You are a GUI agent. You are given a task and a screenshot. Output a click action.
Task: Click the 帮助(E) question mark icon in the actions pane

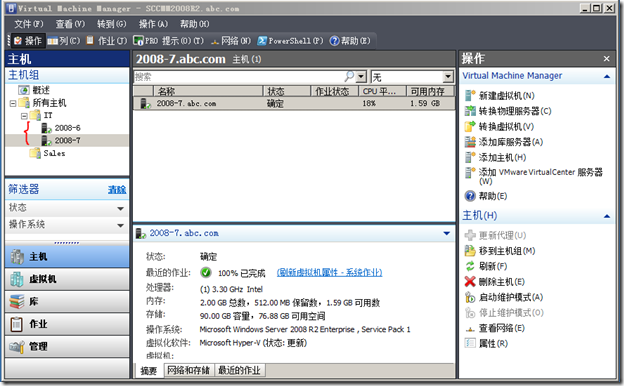[x=470, y=196]
